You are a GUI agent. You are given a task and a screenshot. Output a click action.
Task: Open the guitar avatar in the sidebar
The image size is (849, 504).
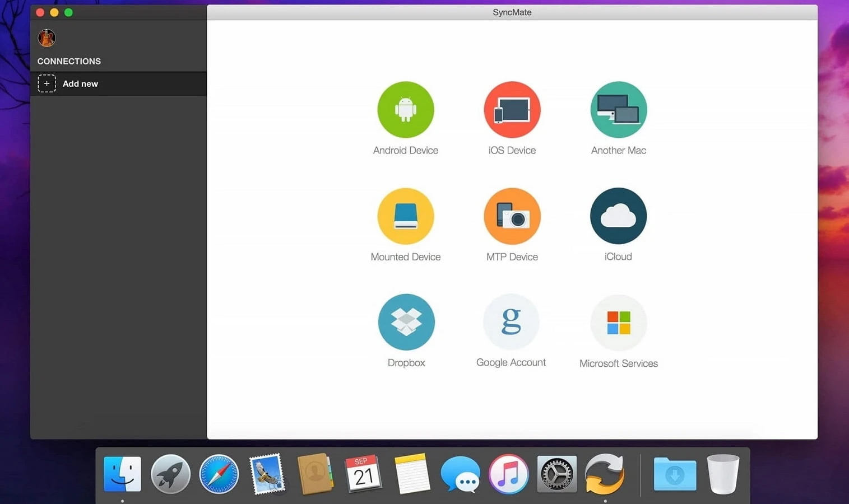[47, 38]
